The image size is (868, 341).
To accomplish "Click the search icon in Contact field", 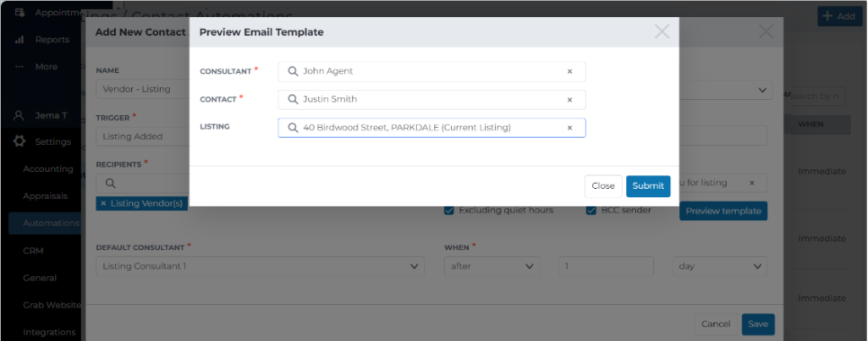I will coord(293,99).
